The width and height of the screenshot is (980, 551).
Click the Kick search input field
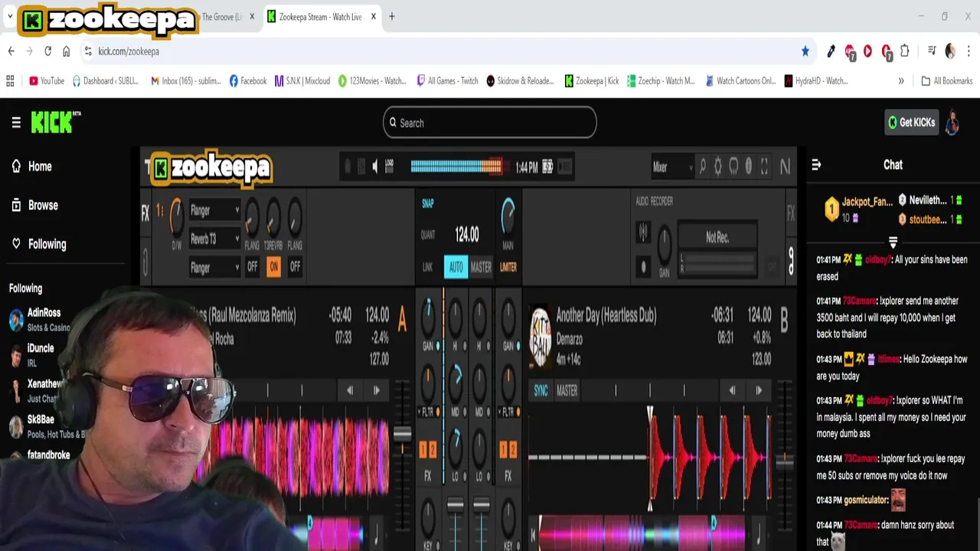489,122
